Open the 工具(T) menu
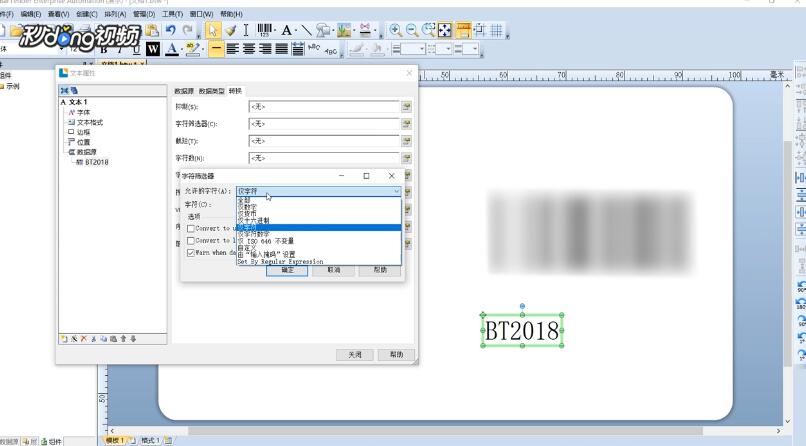 (172, 14)
